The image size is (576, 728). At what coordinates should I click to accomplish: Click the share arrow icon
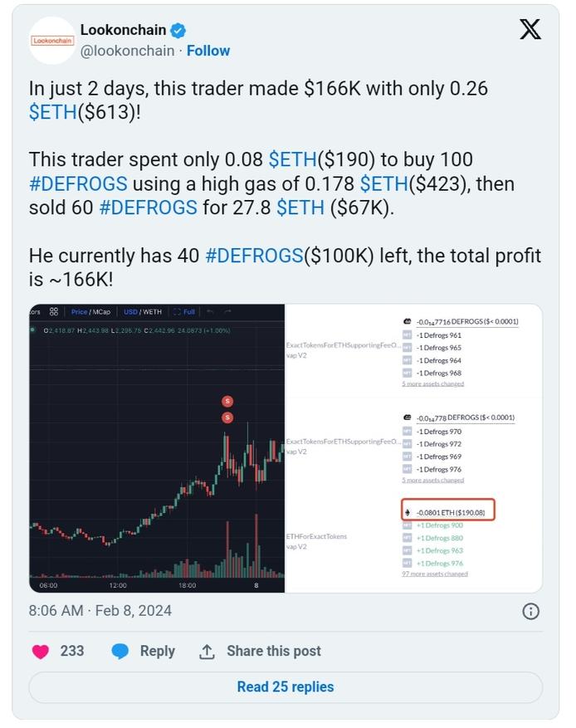tap(207, 652)
